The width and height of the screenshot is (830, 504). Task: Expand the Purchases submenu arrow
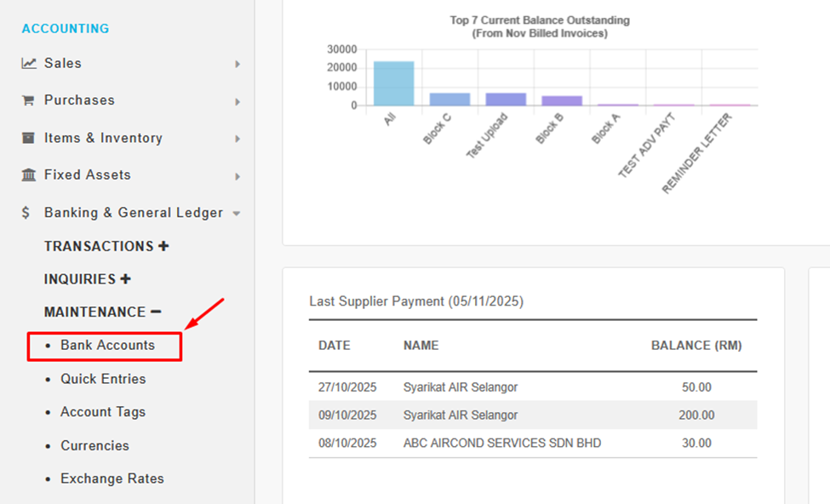point(238,102)
